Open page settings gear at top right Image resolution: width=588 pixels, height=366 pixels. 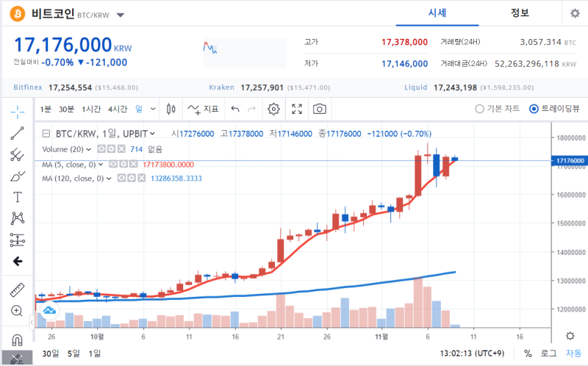[575, 13]
